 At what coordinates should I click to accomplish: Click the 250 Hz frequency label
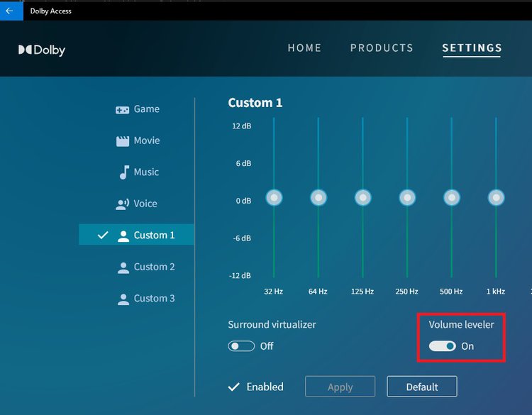click(x=407, y=292)
